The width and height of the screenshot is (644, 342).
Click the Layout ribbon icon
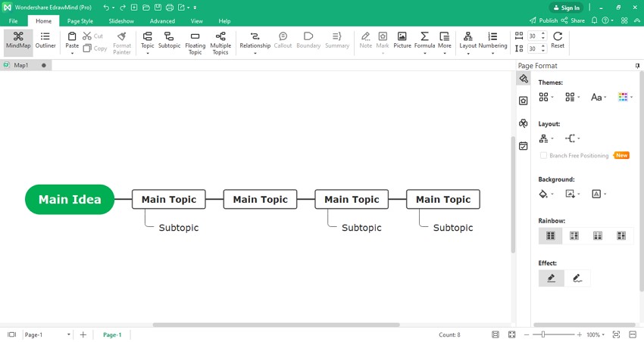(x=467, y=36)
